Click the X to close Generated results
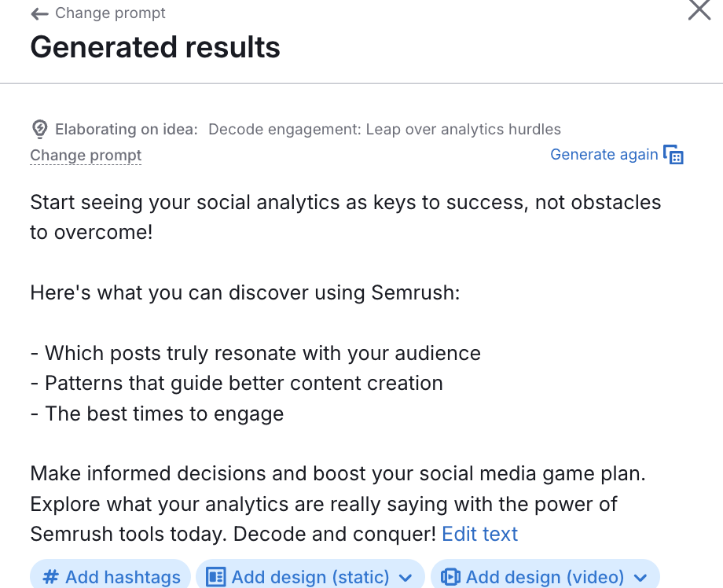This screenshot has width=723, height=588. (699, 10)
